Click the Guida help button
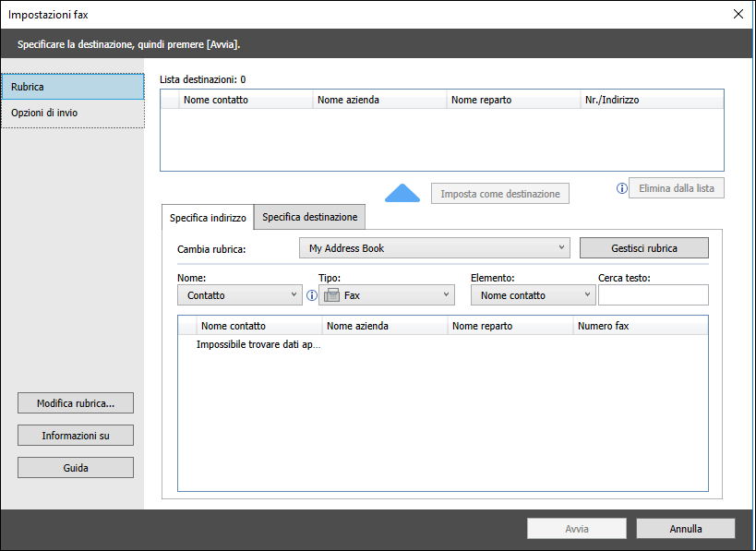This screenshot has height=551, width=756. pos(76,468)
